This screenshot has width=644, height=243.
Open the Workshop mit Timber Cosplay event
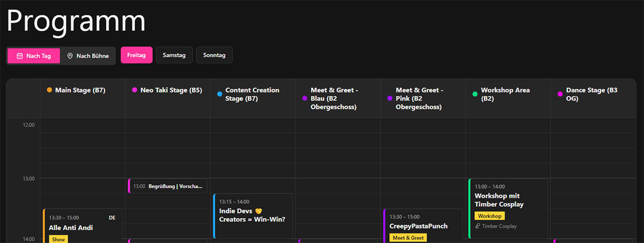508,209
